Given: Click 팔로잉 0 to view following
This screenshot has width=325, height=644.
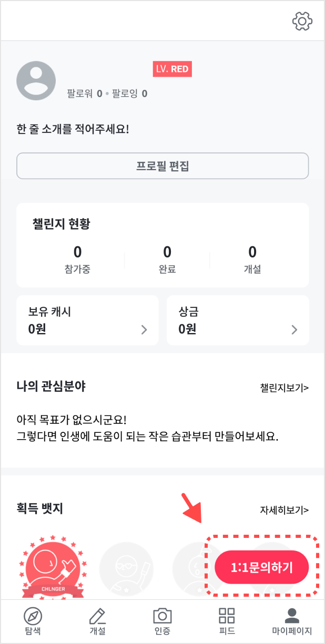Looking at the screenshot, I should (x=130, y=93).
